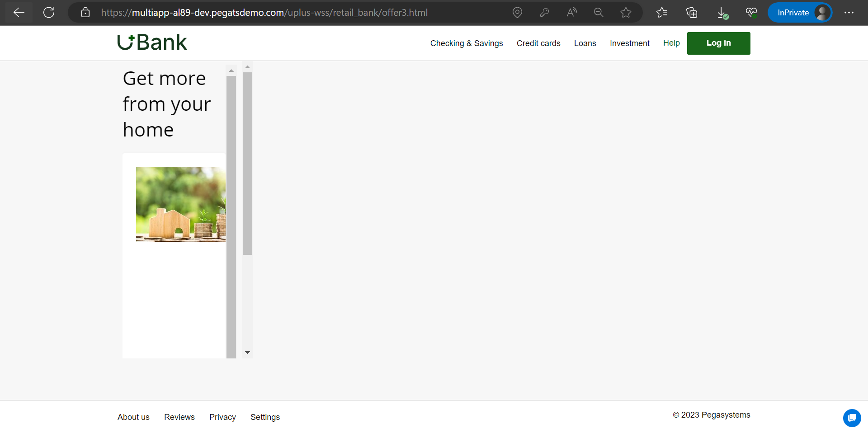Open the Downloads icon in the toolbar

pyautogui.click(x=721, y=12)
